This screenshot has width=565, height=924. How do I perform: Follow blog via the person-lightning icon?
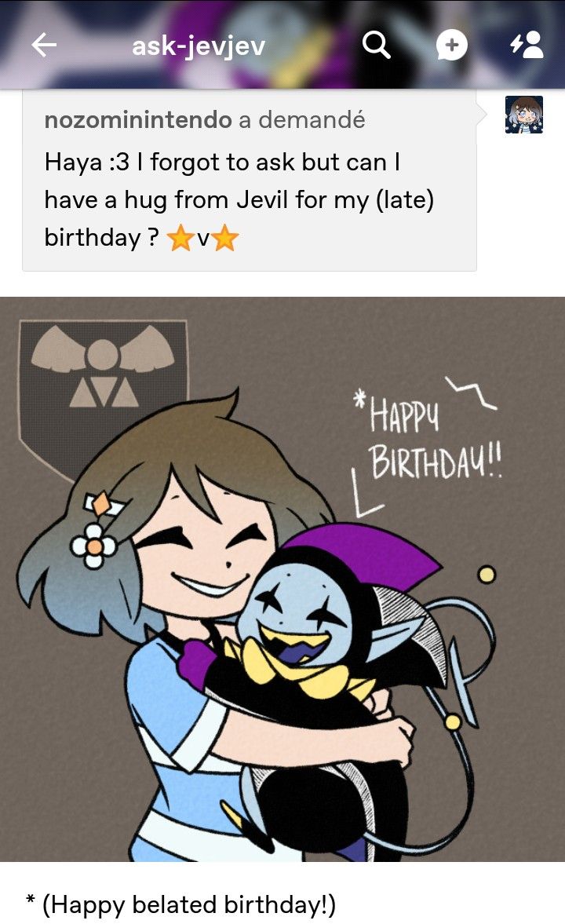point(526,45)
